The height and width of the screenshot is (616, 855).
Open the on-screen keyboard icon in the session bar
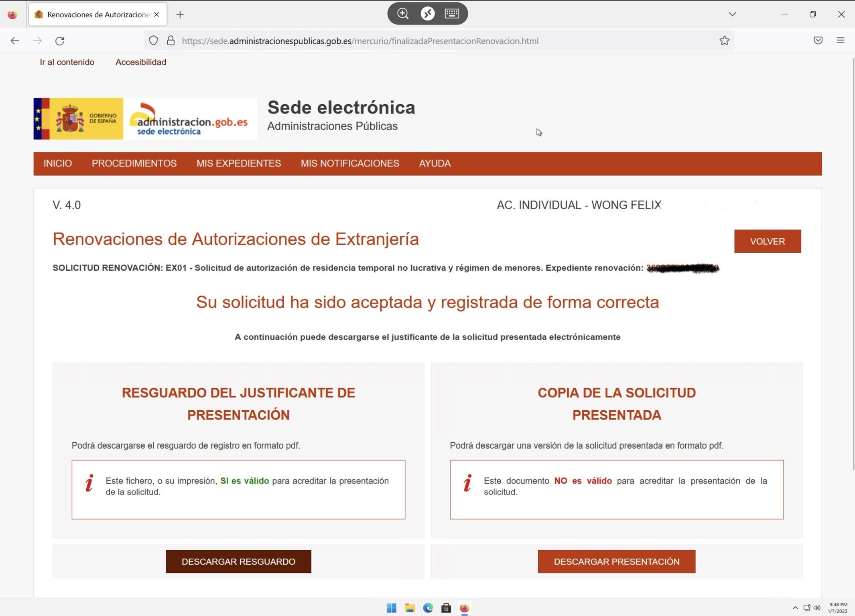[x=452, y=14]
